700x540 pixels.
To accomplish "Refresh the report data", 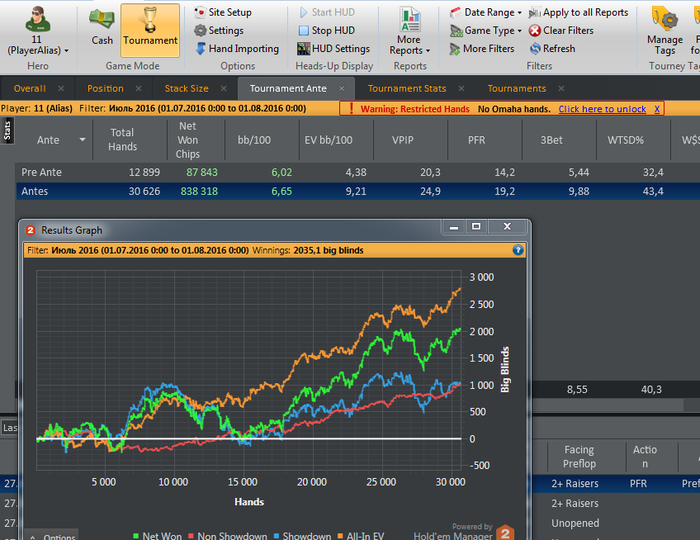I will 553,49.
